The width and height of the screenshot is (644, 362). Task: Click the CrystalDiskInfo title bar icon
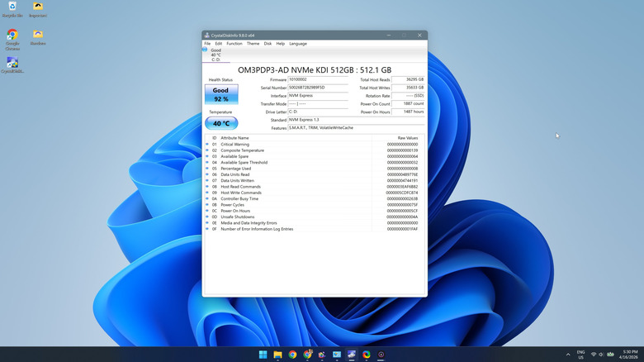(207, 36)
